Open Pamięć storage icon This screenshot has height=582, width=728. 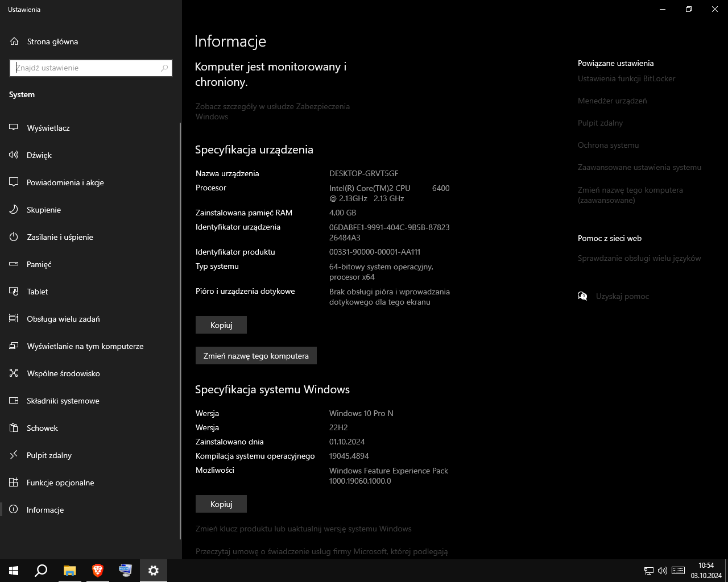pyautogui.click(x=14, y=264)
